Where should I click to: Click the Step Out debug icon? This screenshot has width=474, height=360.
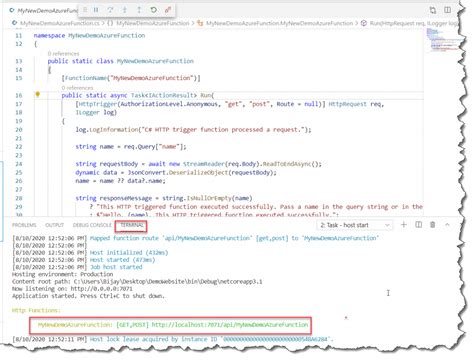pos(139,10)
